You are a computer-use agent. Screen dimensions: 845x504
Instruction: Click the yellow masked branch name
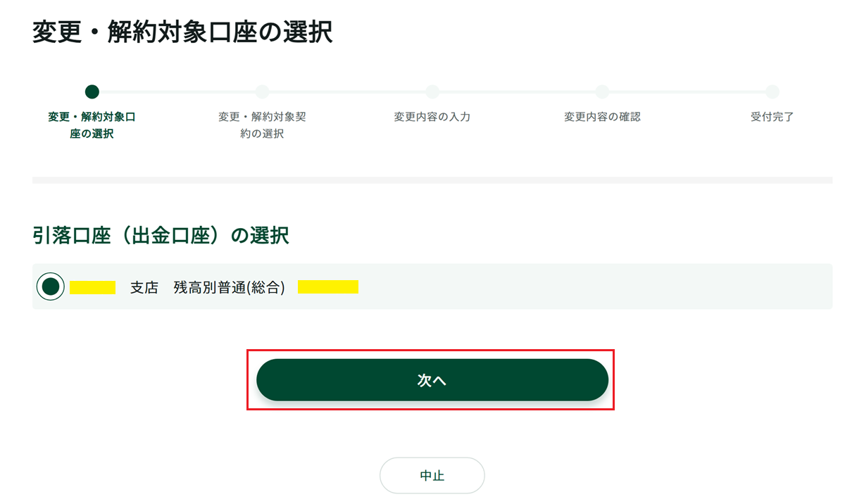pyautogui.click(x=92, y=287)
